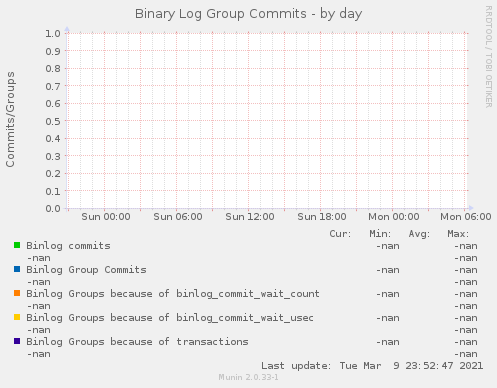Click the Sun 18:00 x-axis label
Screen dimensions: 497x388
(x=322, y=217)
